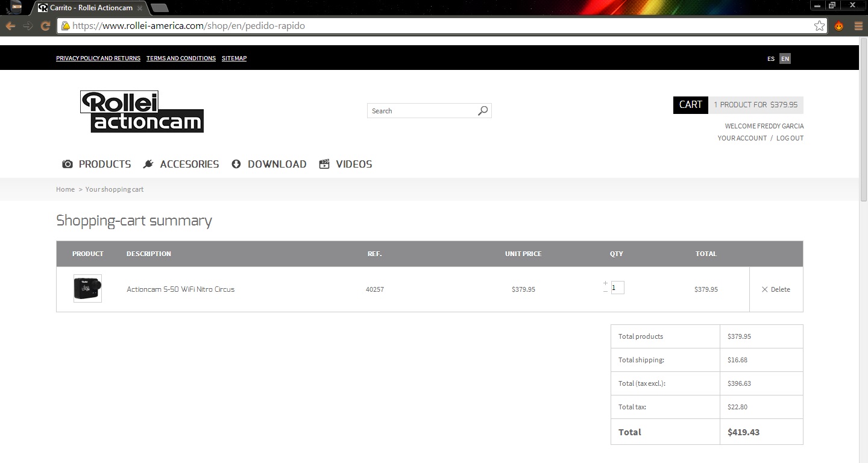Click the browser forward arrow

point(28,26)
